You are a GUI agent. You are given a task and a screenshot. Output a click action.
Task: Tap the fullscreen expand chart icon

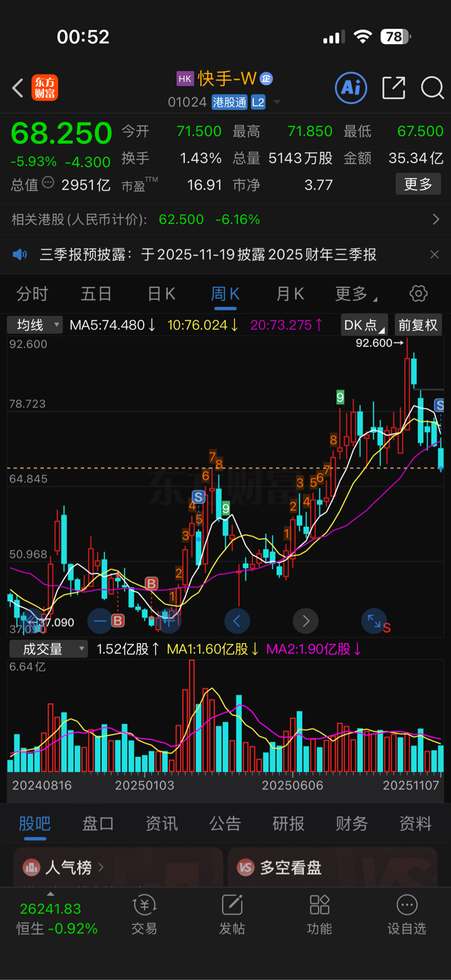coord(374,621)
